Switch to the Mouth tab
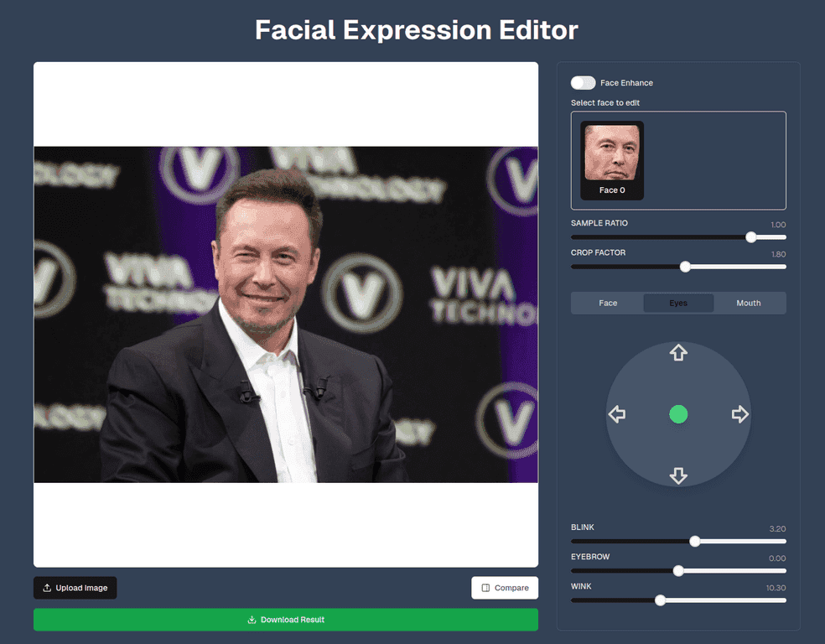The image size is (825, 644). (748, 303)
